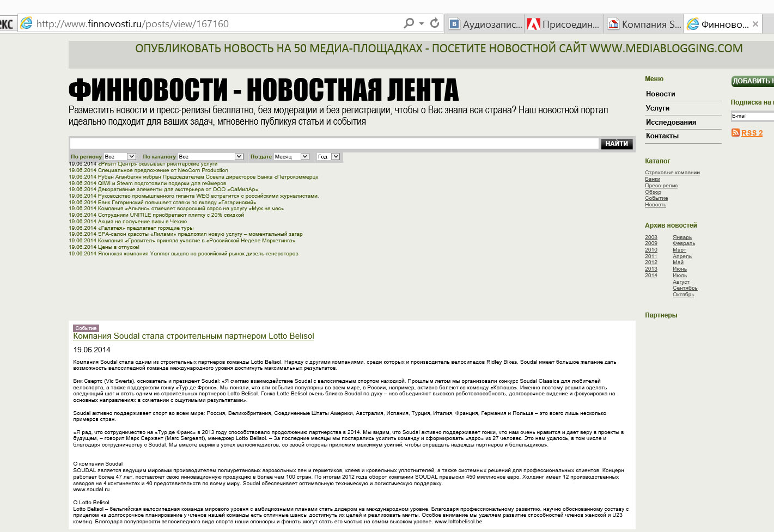774x532 pixels.
Task: Click the search magnifier icon in address bar
Action: pyautogui.click(x=409, y=23)
